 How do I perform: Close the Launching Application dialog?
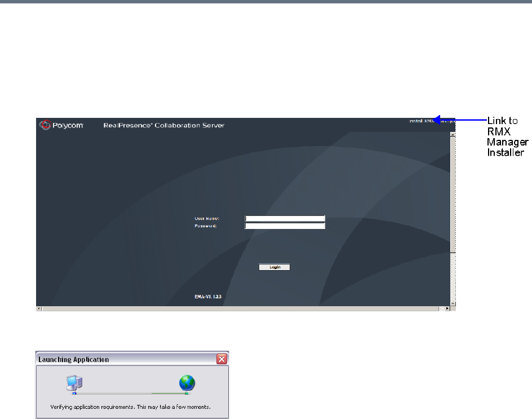(221, 359)
